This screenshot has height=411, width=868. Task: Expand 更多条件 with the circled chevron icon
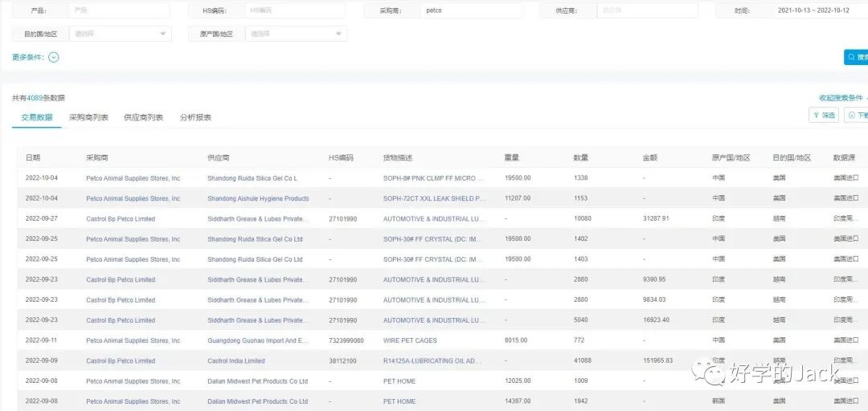(x=54, y=57)
